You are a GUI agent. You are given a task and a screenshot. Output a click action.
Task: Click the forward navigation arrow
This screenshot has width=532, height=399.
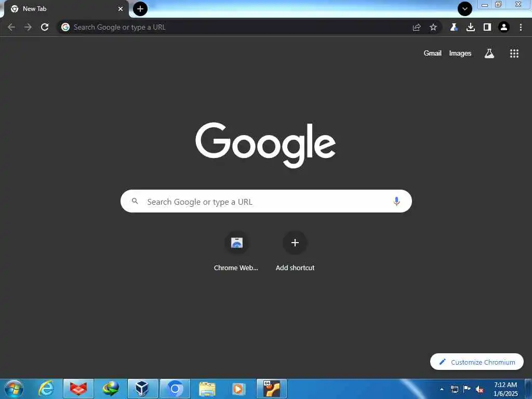(28, 27)
